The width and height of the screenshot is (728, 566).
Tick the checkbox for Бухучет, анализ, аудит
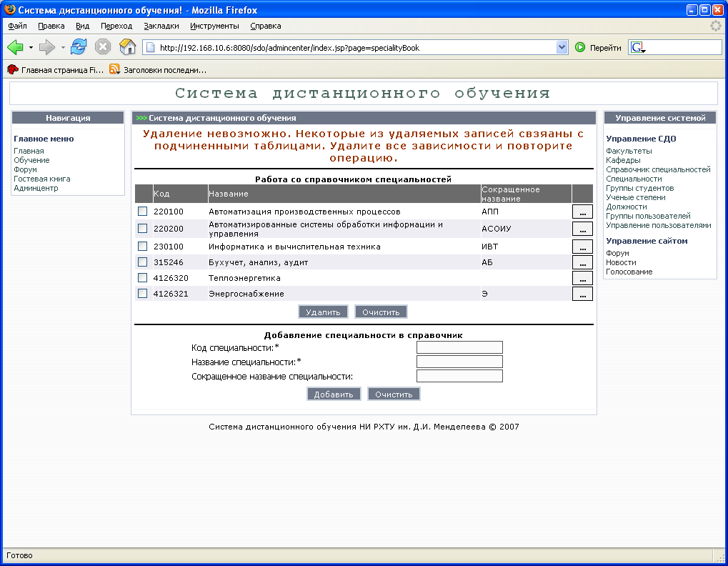(x=143, y=262)
